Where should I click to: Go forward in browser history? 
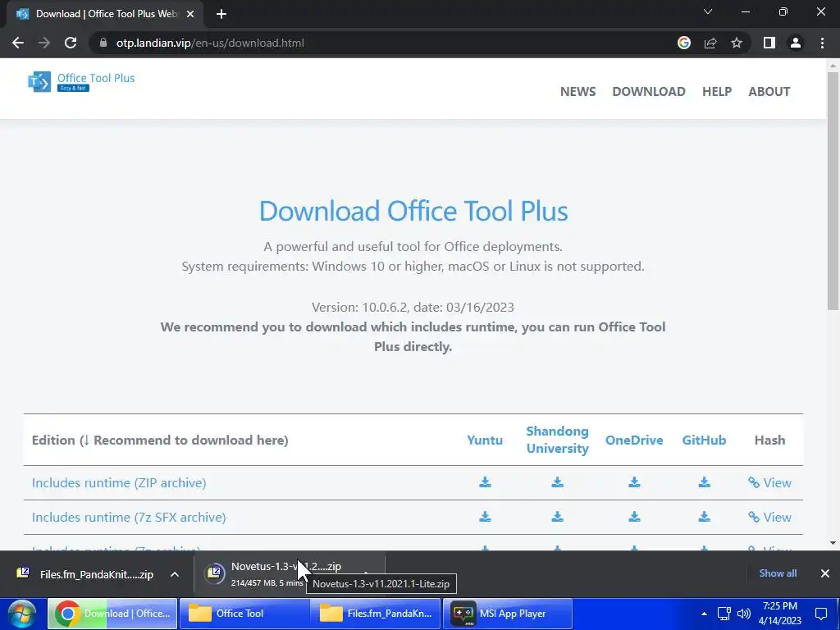[44, 43]
